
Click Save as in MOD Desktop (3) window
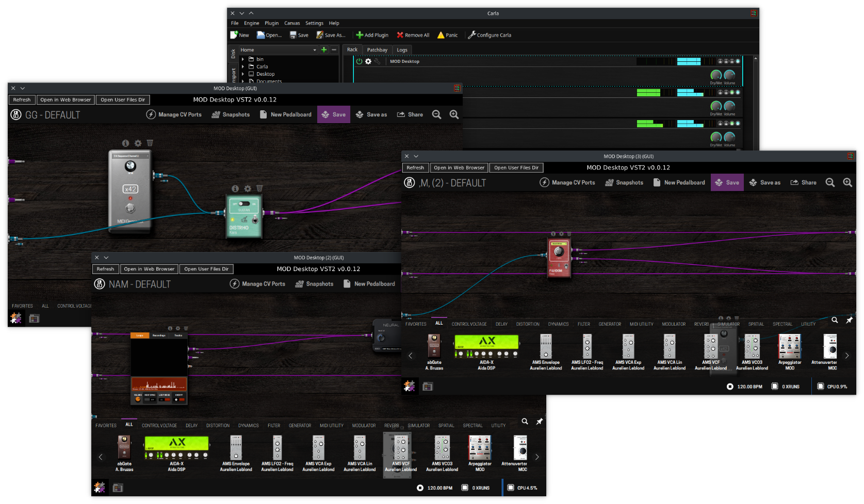tap(765, 182)
